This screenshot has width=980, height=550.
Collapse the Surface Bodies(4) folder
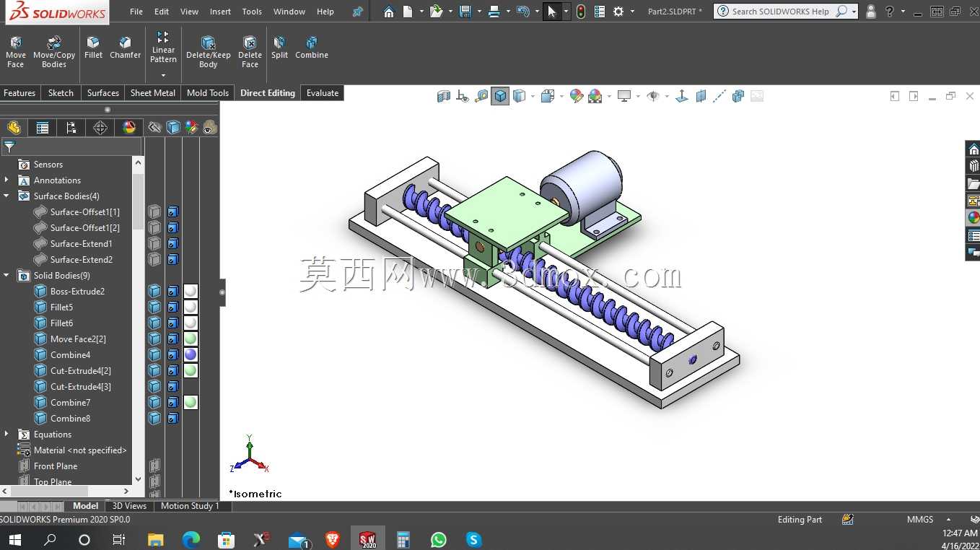pos(6,196)
